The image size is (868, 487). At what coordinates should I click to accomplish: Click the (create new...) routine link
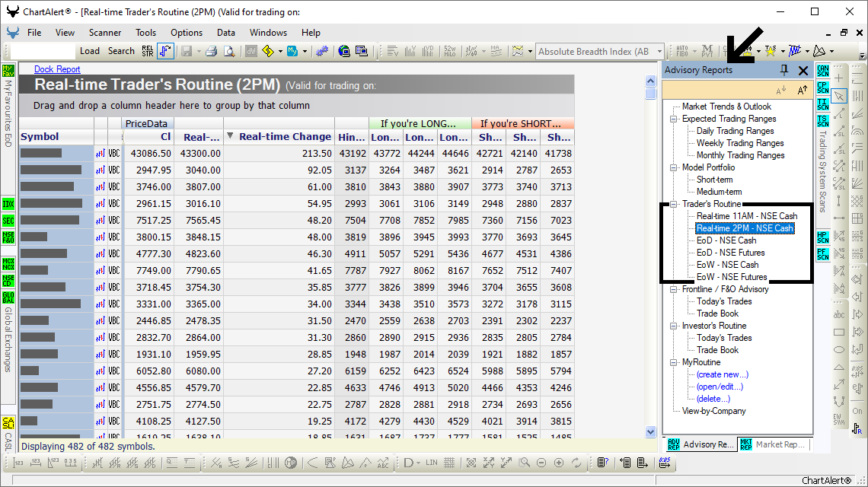723,374
